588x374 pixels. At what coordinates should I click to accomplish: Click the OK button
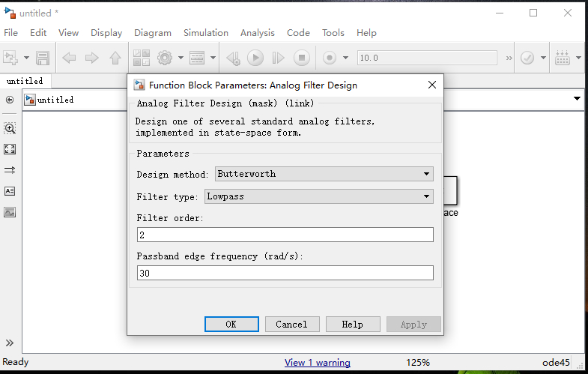231,325
